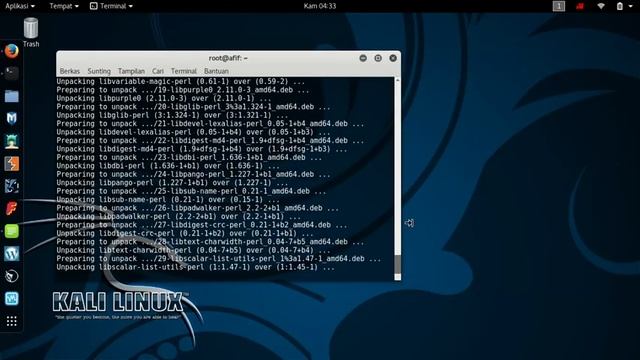Click the scrollbar up arrow in terminal
The height and width of the screenshot is (360, 640).
(398, 81)
